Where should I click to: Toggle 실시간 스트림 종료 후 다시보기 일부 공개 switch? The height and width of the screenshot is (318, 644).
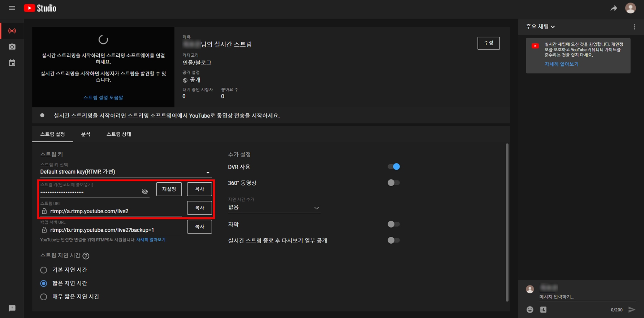pos(393,240)
